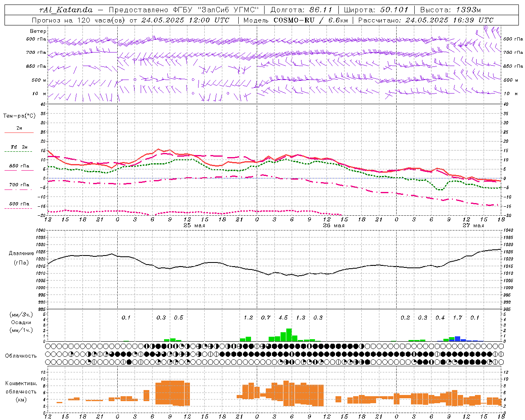
Task: Click the 27 мая date label
Action: pyautogui.click(x=473, y=226)
